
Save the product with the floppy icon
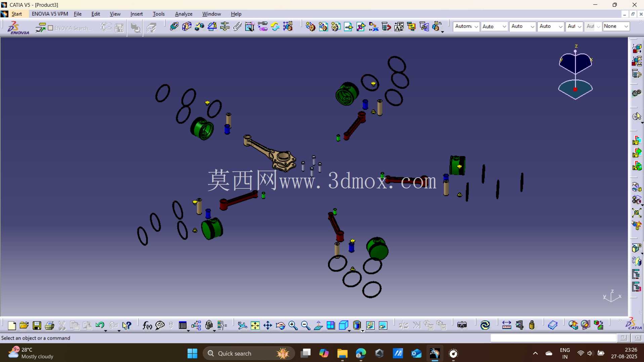[37, 325]
